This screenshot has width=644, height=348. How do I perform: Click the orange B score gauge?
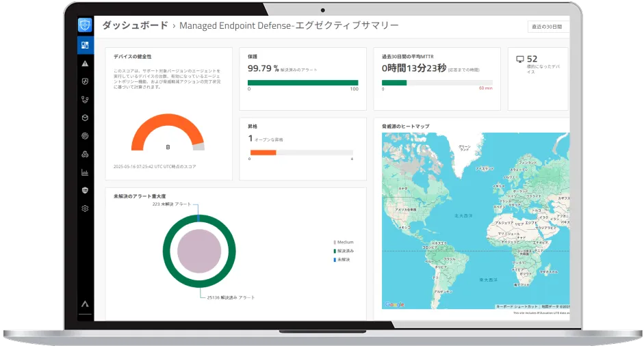click(168, 132)
